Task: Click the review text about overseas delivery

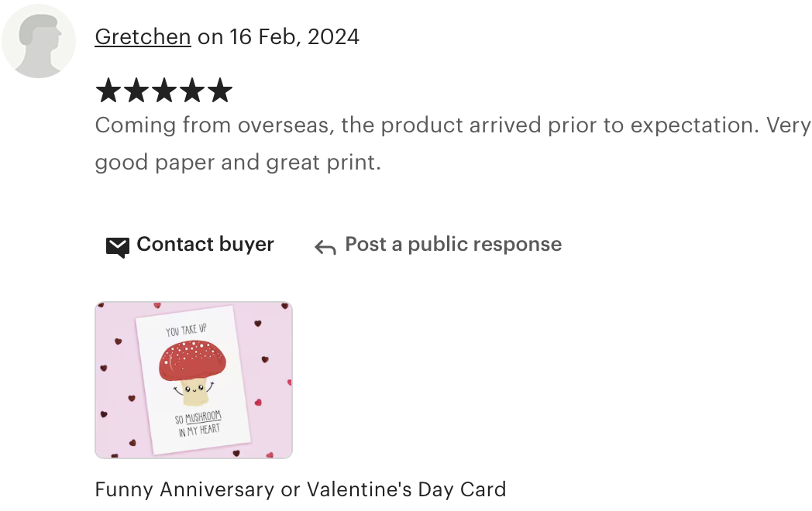Action: (x=453, y=144)
